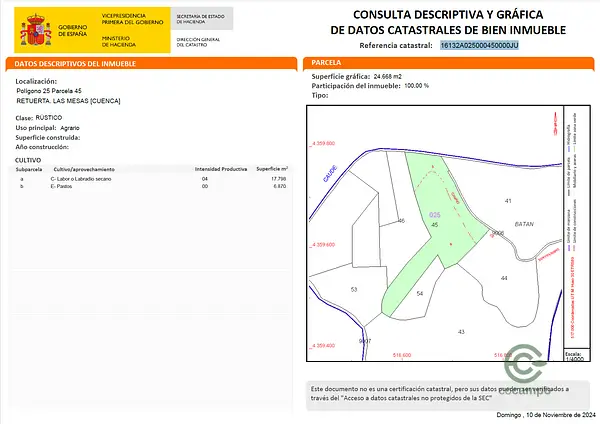Image resolution: width=600 pixels, height=424 pixels.
Task: Click 'Polígono 25 Parcela 45' text
Action: (x=49, y=91)
